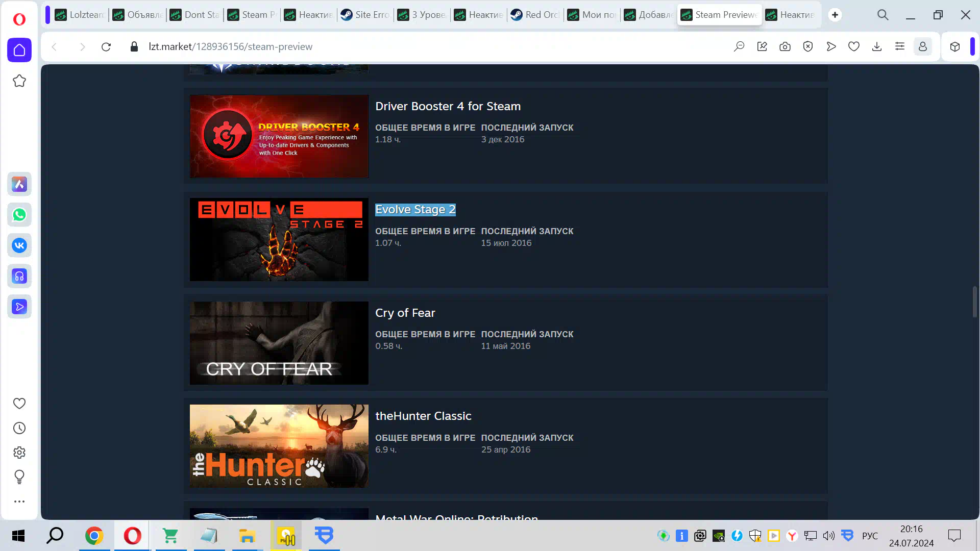980x551 pixels.
Task: Click theHunter Classic title text
Action: pyautogui.click(x=423, y=416)
